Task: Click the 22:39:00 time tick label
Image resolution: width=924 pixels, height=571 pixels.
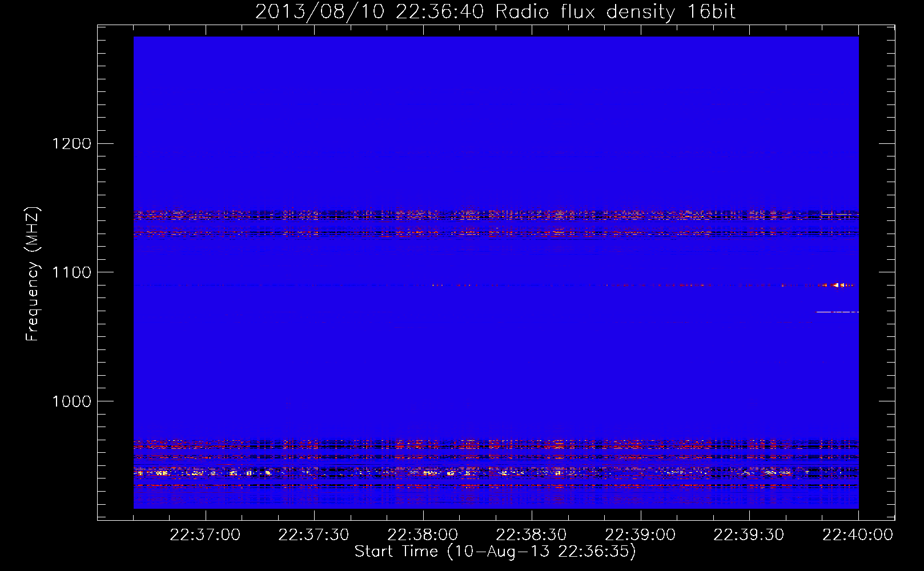Action: pyautogui.click(x=640, y=535)
